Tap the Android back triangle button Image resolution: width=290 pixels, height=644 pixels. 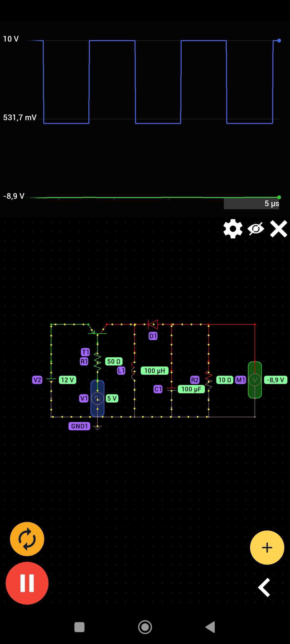(x=210, y=627)
